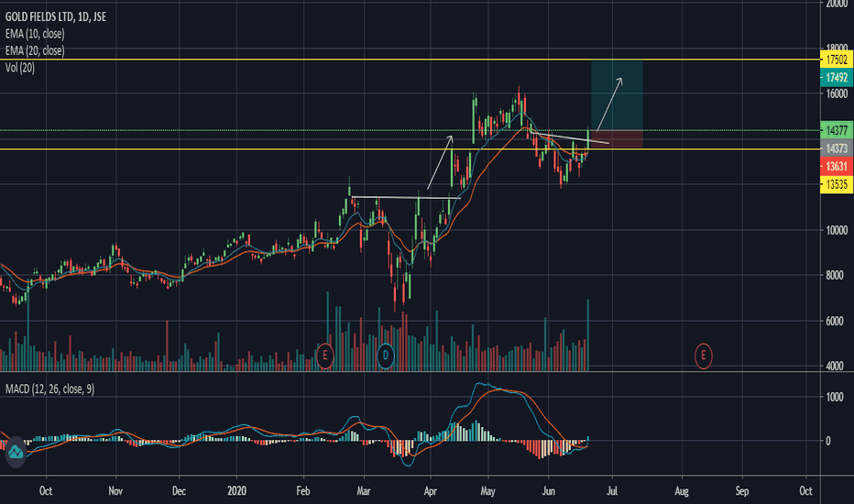
Task: Click the Jul label on time axis
Action: pos(612,491)
